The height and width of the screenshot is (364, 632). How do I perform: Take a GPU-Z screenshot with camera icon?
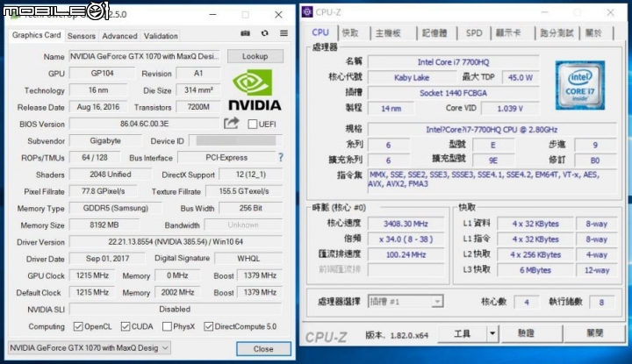click(245, 33)
